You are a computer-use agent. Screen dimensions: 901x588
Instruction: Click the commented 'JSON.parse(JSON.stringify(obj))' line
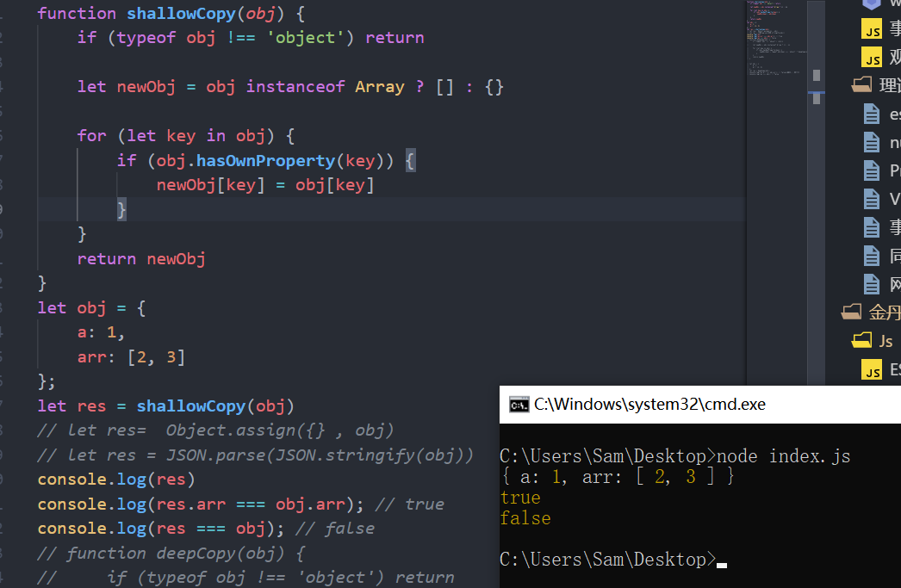(256, 455)
